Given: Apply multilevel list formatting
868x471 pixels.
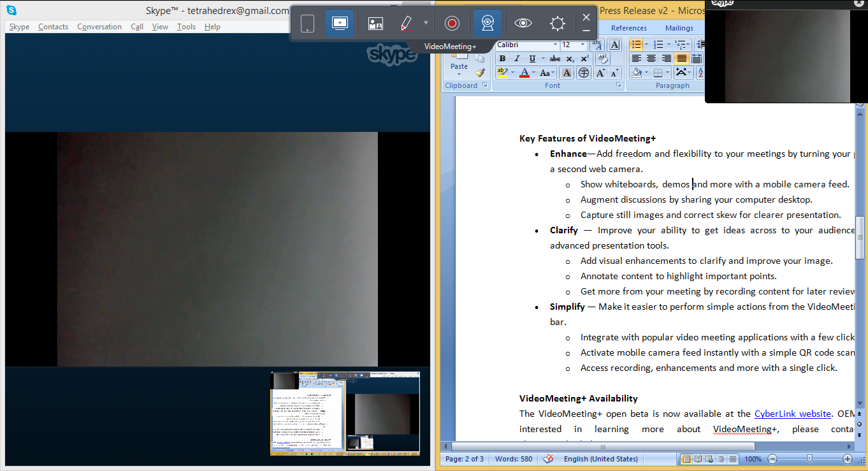Looking at the screenshot, I should [x=681, y=45].
